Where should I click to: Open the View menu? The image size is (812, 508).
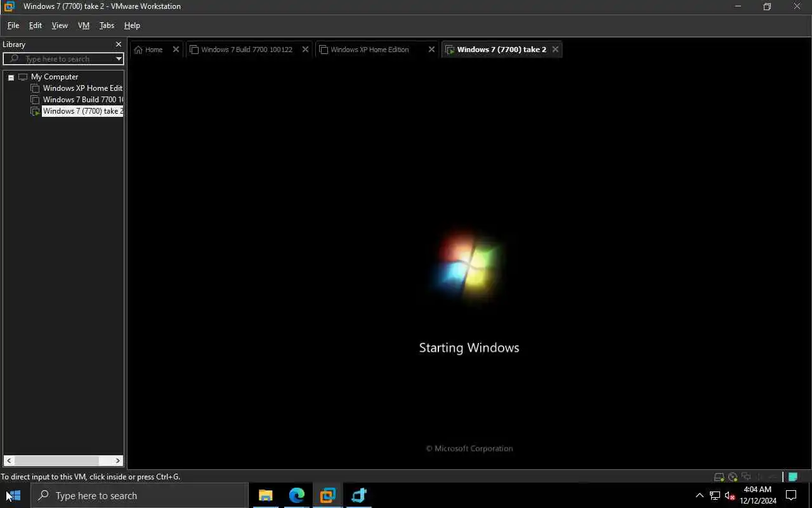(60, 25)
